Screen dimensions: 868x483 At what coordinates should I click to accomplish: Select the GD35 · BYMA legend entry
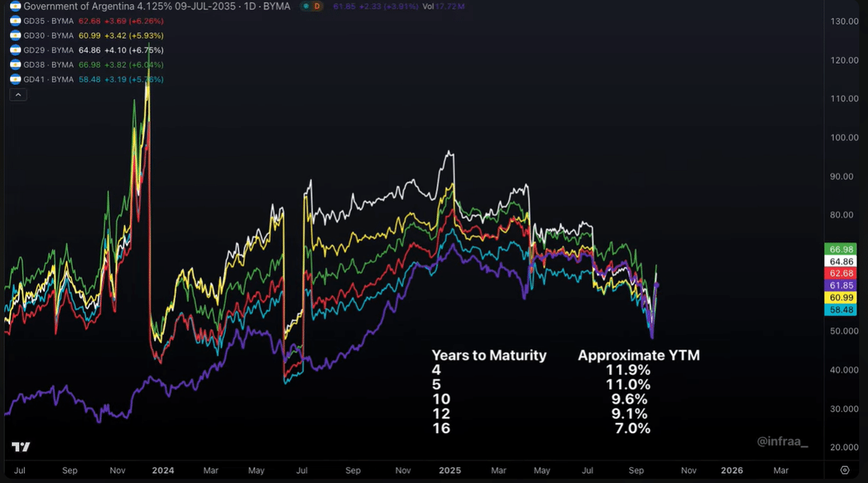(48, 21)
